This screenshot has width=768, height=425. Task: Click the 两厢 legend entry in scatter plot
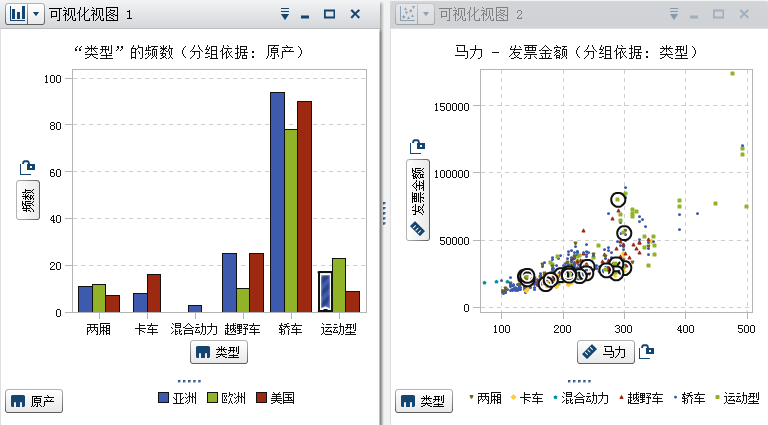point(485,398)
